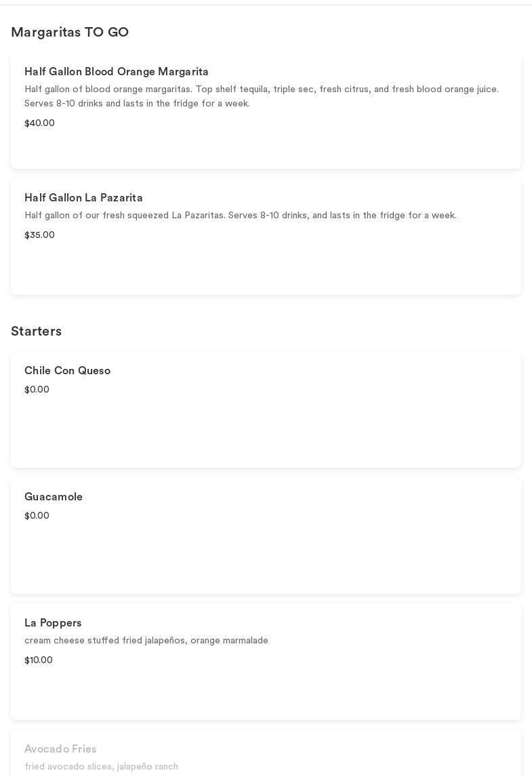Click the fried avocado slices description
The image size is (532, 777).
(101, 767)
